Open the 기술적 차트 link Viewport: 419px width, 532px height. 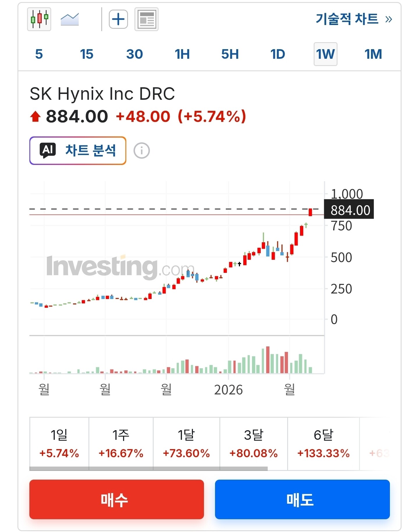(347, 19)
